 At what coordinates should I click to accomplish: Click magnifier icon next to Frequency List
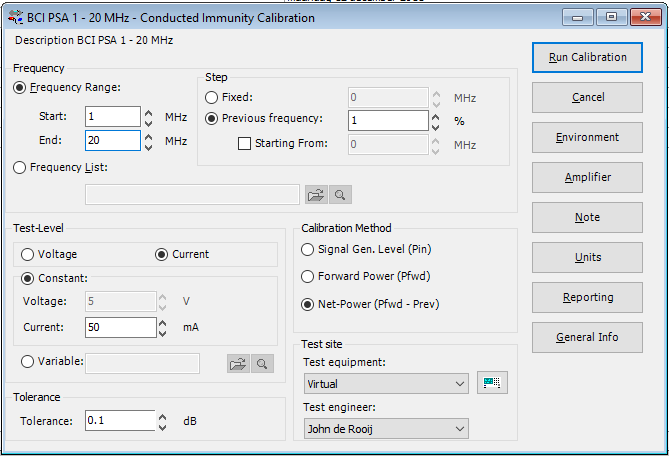340,195
